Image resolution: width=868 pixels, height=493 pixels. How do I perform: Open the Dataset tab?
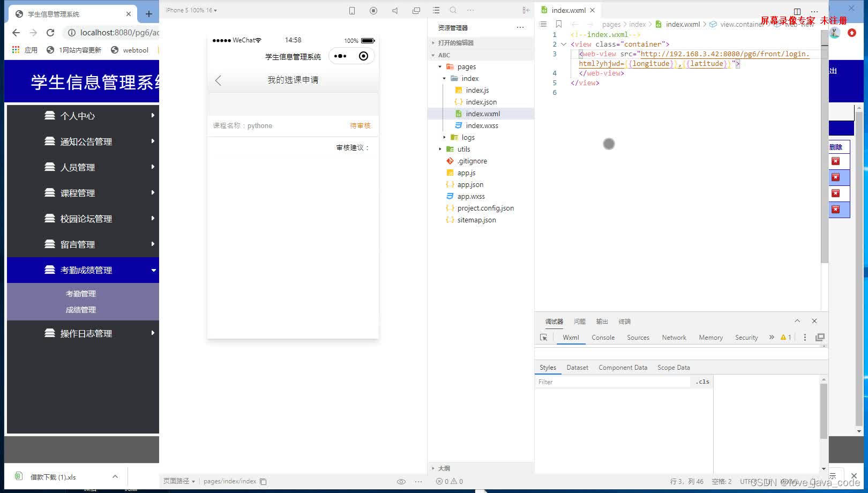click(577, 368)
